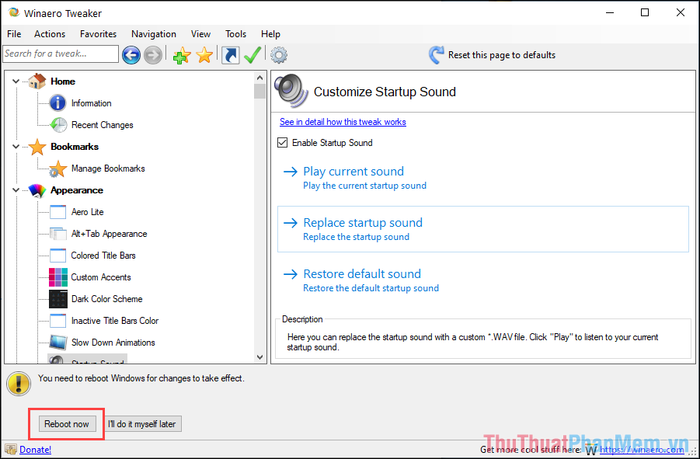Open the Favorites menu
Viewport: 700px width, 459px height.
click(x=98, y=34)
